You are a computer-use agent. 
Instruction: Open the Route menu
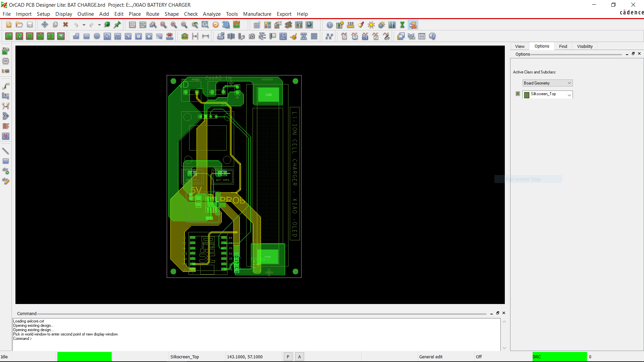coord(153,14)
